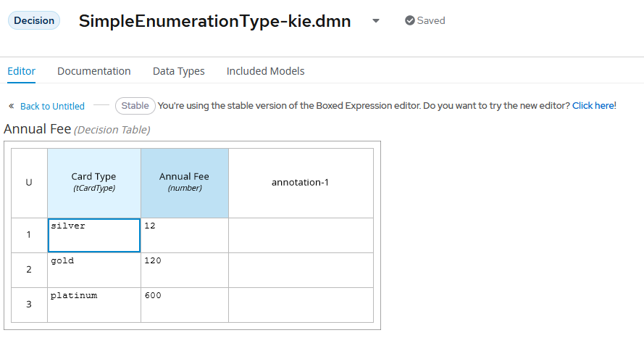Follow the Back to Untitled link

(x=52, y=106)
